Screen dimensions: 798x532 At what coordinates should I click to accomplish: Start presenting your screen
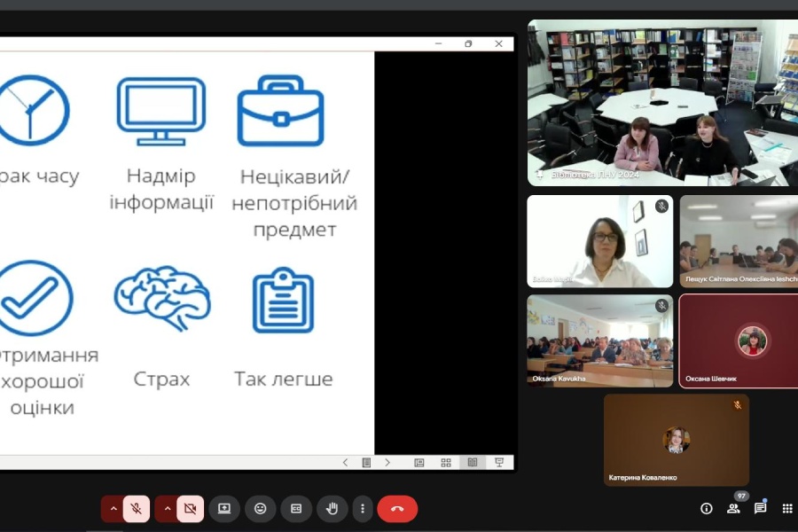(x=224, y=508)
